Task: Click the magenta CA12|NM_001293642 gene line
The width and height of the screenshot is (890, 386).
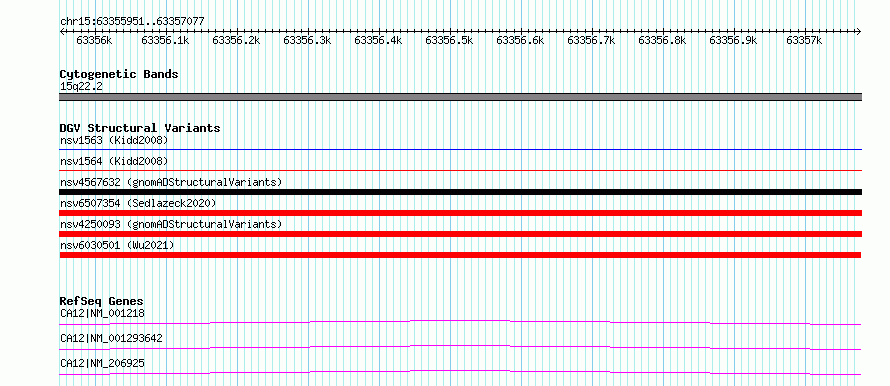Action: pyautogui.click(x=460, y=347)
